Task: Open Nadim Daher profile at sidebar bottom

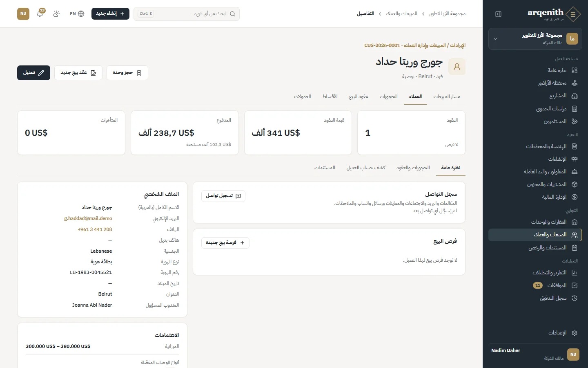Action: pos(535,354)
